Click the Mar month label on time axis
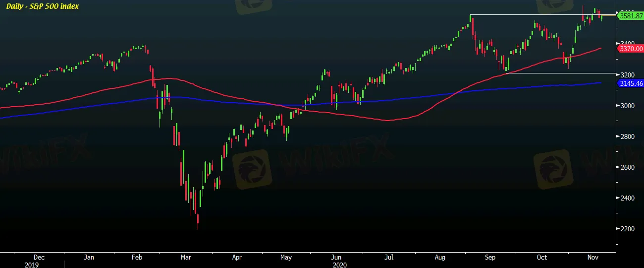 coord(186,258)
